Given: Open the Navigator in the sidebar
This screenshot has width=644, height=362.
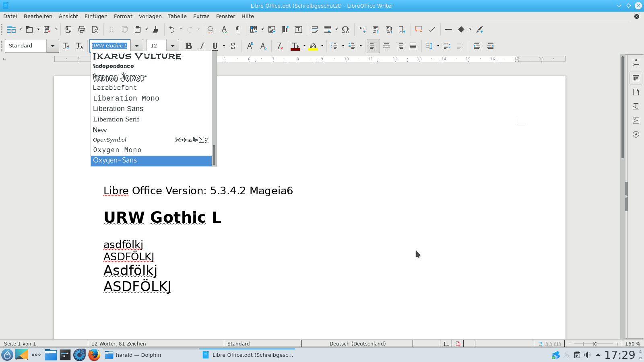Looking at the screenshot, I should coord(636,134).
